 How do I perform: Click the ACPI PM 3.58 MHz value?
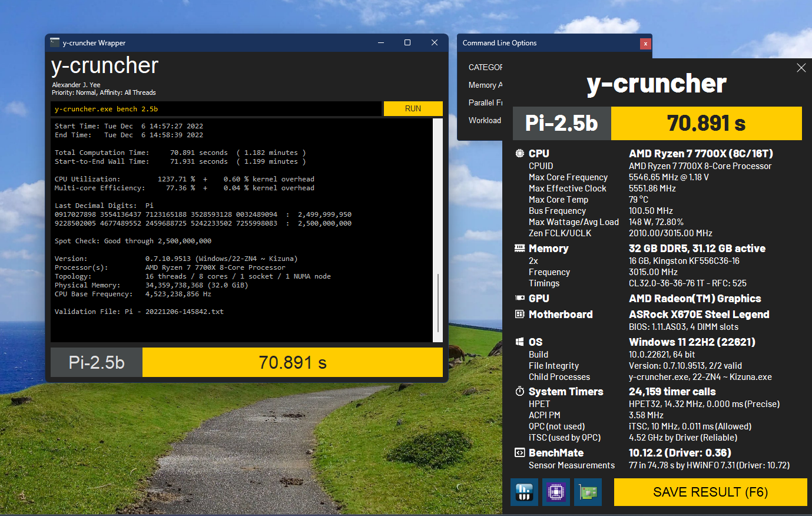tap(647, 415)
